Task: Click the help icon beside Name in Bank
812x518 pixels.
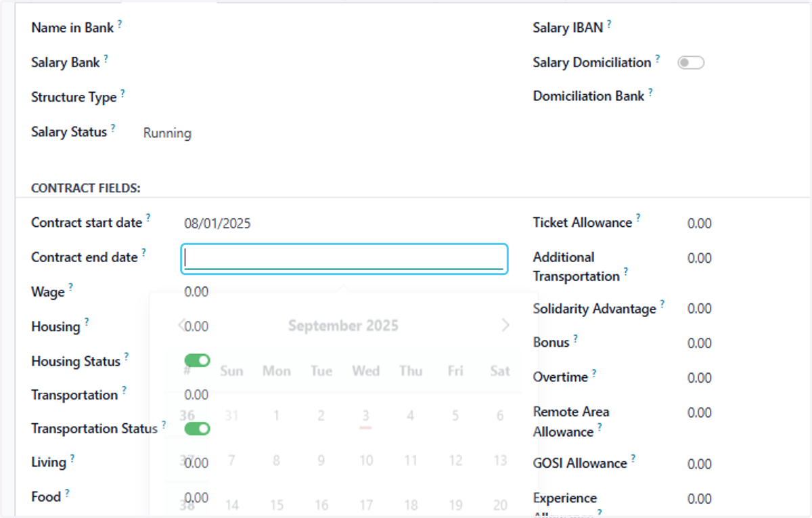Action: click(120, 24)
